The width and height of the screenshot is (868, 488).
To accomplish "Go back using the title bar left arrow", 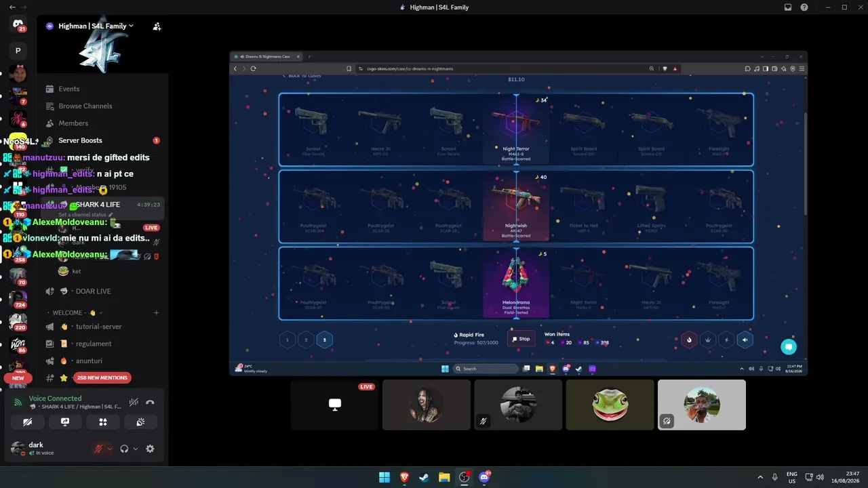I will 13,7.
